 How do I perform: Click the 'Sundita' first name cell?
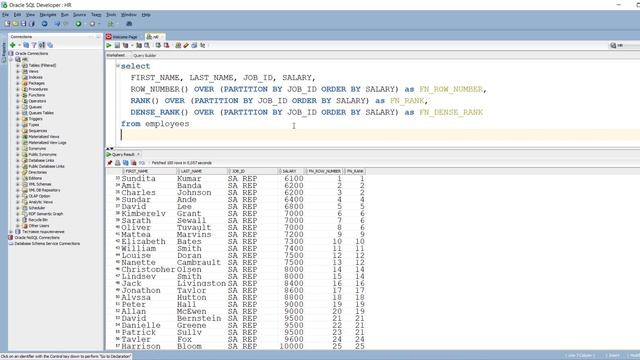[x=138, y=179]
